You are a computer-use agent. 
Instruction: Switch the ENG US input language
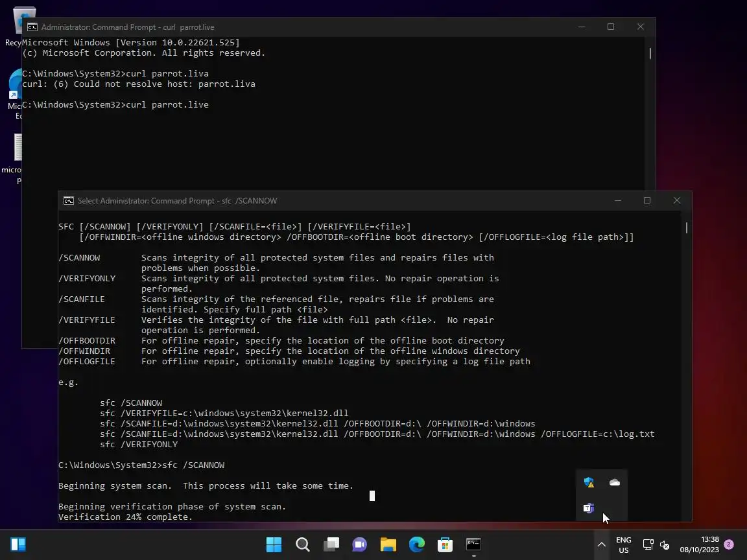624,544
